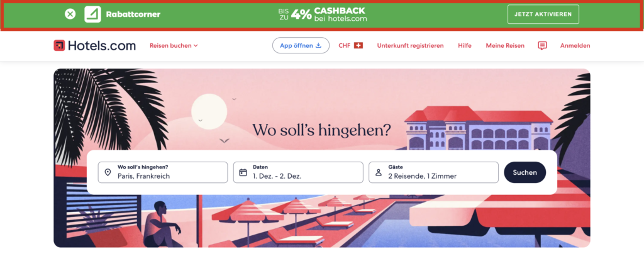The width and height of the screenshot is (644, 256).
Task: Click the Anmelden sign-in link
Action: [x=575, y=46]
